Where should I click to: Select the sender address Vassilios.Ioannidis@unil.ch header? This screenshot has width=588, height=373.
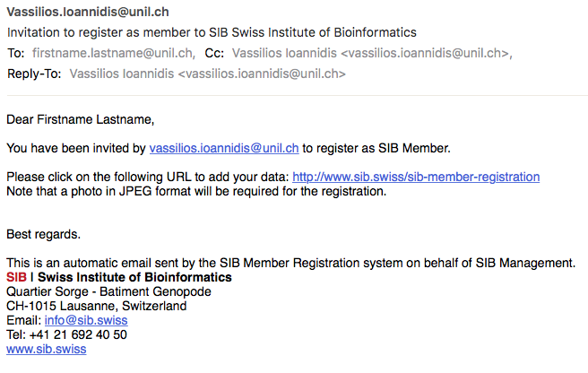(88, 12)
